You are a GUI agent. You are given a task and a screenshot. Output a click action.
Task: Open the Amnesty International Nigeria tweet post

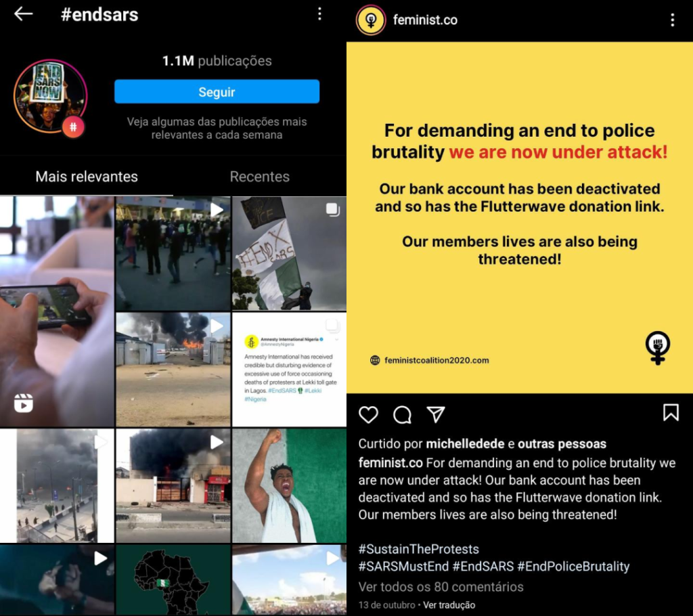tap(289, 369)
